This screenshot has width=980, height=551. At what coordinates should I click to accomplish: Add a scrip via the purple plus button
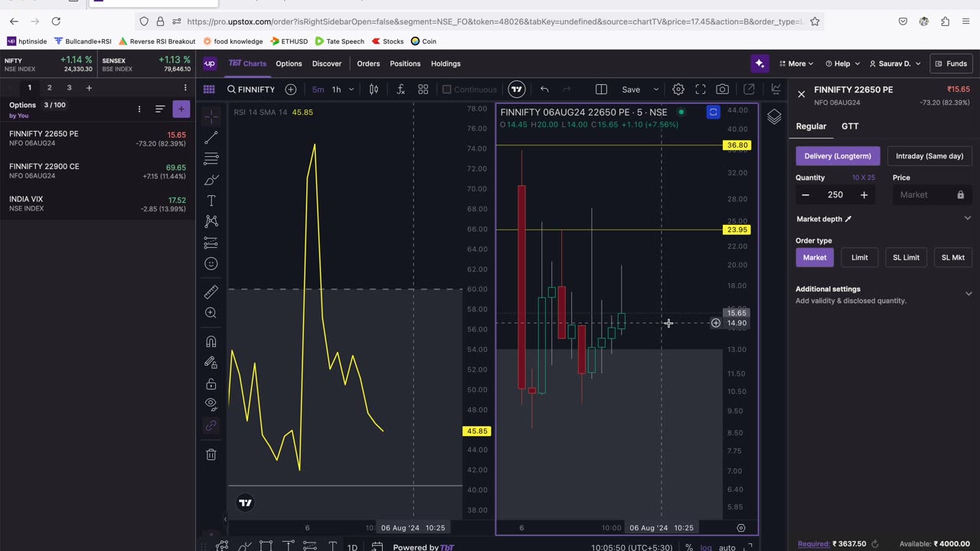pyautogui.click(x=181, y=109)
